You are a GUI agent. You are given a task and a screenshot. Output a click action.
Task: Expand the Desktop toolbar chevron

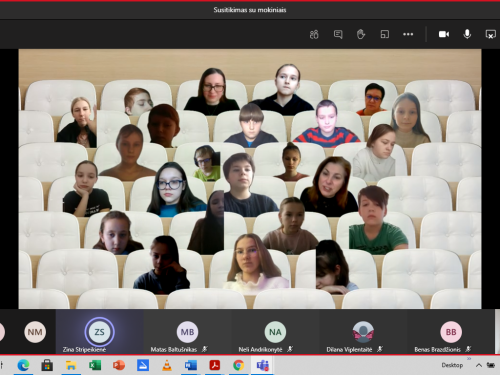pyautogui.click(x=469, y=359)
